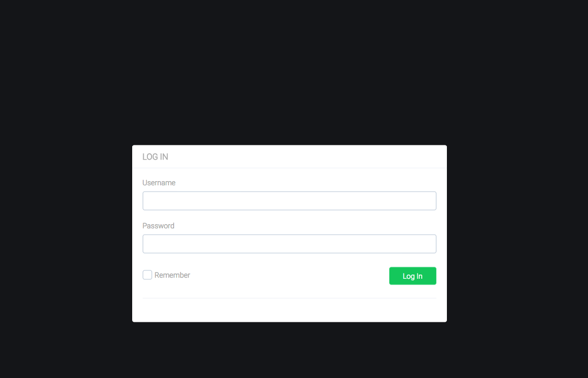Tick the Remember checkbox
Screen dimensions: 588x378
coord(147,275)
